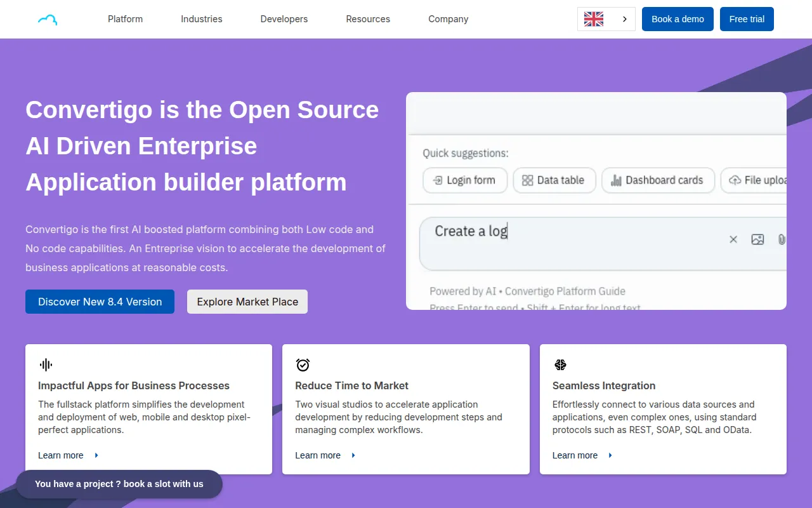This screenshot has height=508, width=812.
Task: Click the sound wave icon on Impactful Apps card
Action: point(46,364)
